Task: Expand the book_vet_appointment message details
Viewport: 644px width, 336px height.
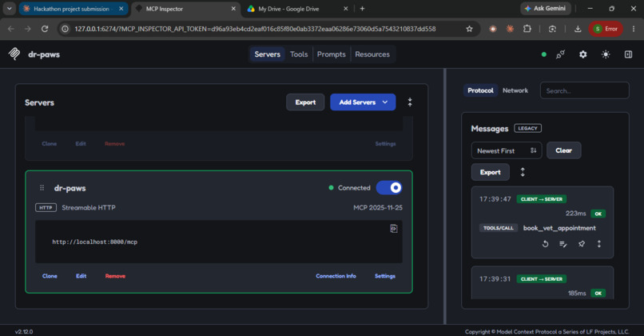Action: point(598,244)
